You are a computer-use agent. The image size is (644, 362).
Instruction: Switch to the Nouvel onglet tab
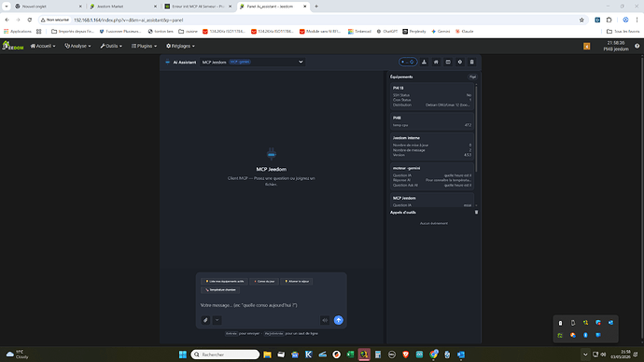(x=48, y=7)
